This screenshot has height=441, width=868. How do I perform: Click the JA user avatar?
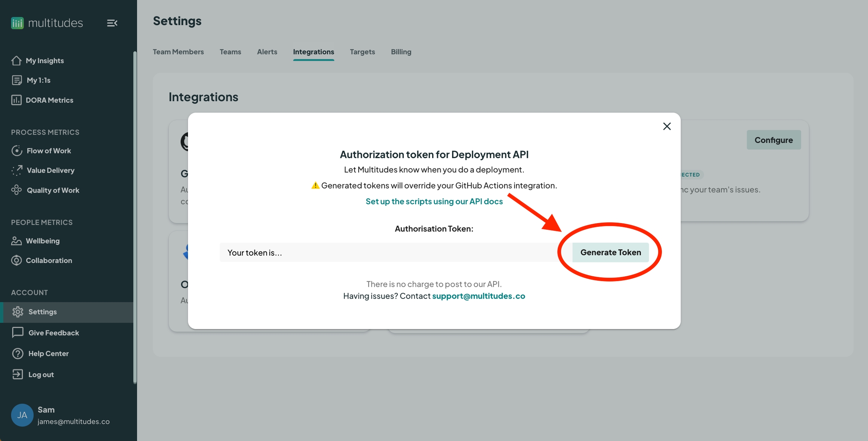22,415
